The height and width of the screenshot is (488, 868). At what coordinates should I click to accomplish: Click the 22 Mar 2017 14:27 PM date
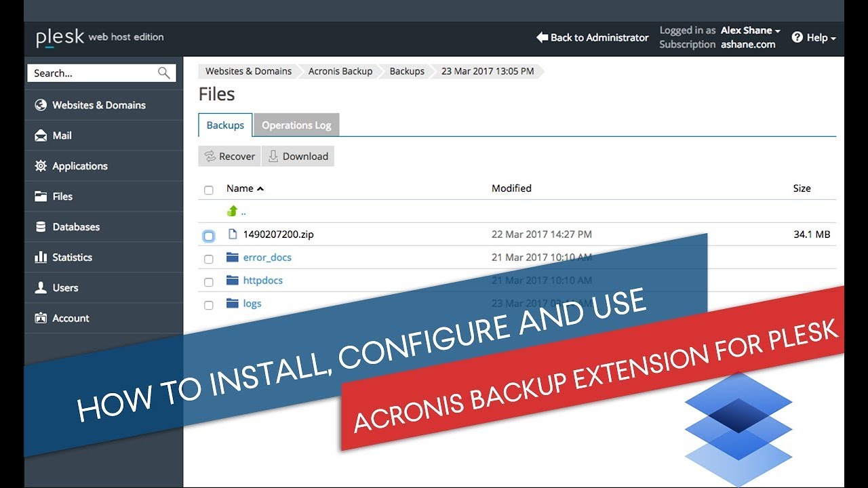pos(542,235)
